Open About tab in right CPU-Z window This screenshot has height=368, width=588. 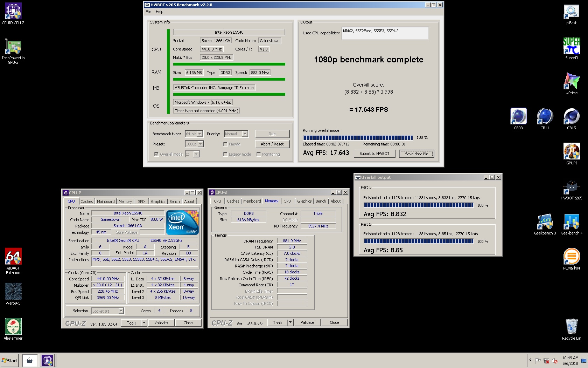pyautogui.click(x=335, y=201)
